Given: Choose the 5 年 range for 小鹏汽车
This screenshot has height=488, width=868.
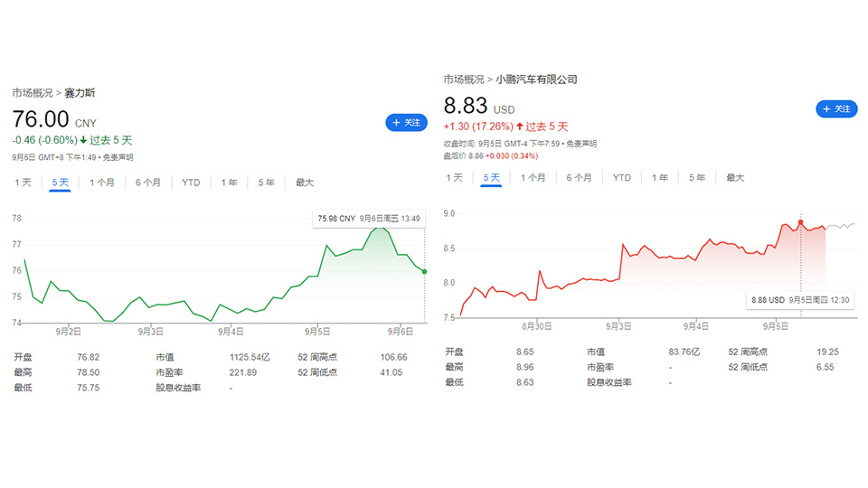Looking at the screenshot, I should coord(697,178).
